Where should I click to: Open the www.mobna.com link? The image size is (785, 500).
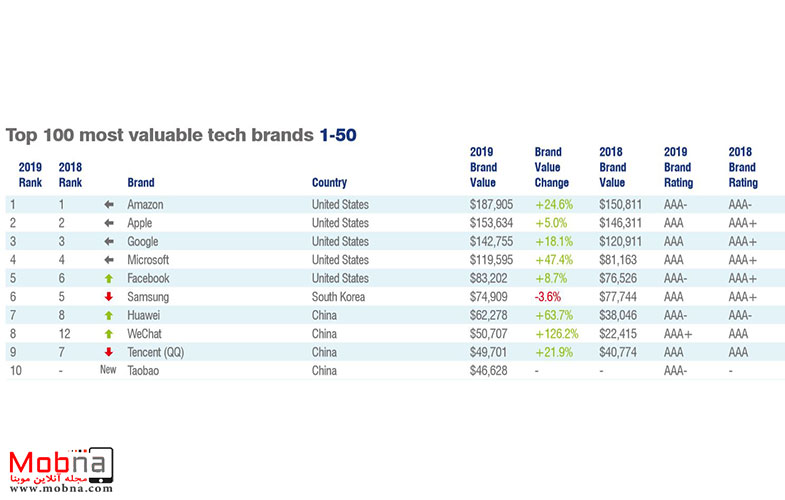point(61,489)
